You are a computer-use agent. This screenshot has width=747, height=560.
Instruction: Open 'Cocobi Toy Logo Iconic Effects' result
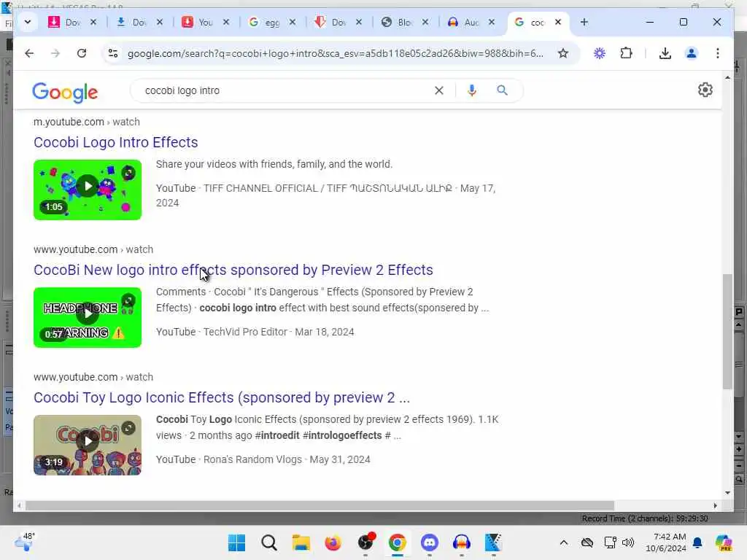point(222,397)
